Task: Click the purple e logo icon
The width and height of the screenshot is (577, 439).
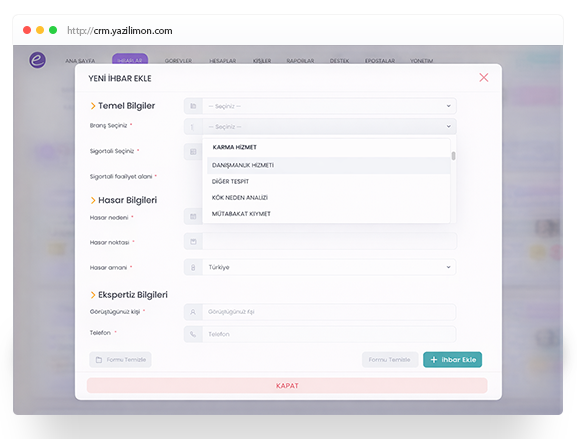Action: click(x=38, y=60)
